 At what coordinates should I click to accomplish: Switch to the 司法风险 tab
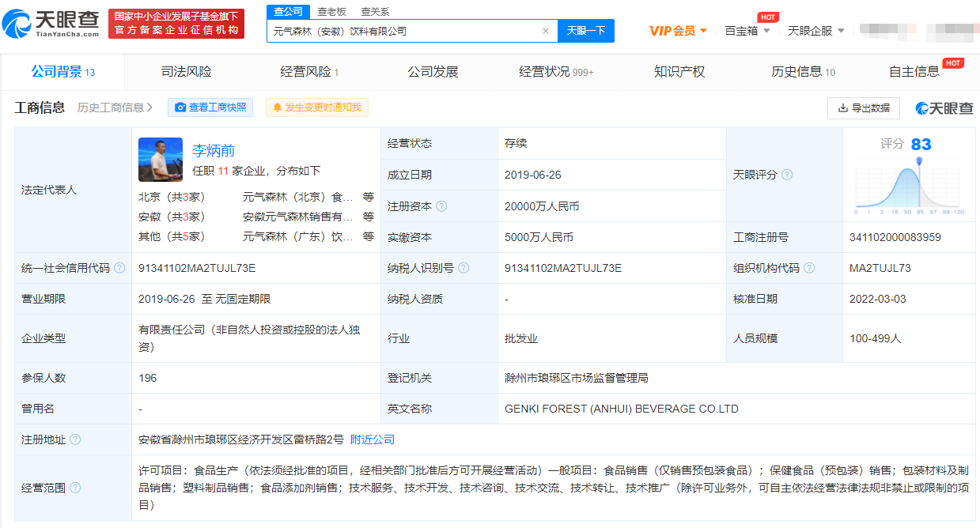[186, 72]
